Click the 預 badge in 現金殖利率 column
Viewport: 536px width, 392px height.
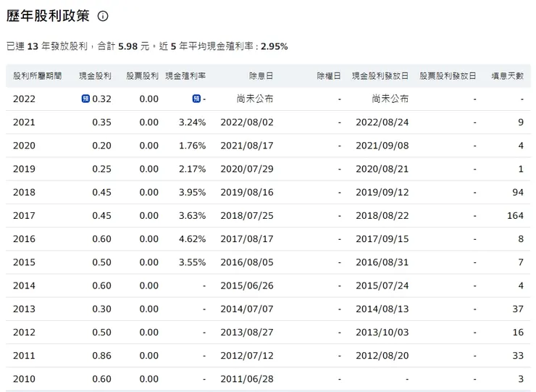pyautogui.click(x=196, y=99)
